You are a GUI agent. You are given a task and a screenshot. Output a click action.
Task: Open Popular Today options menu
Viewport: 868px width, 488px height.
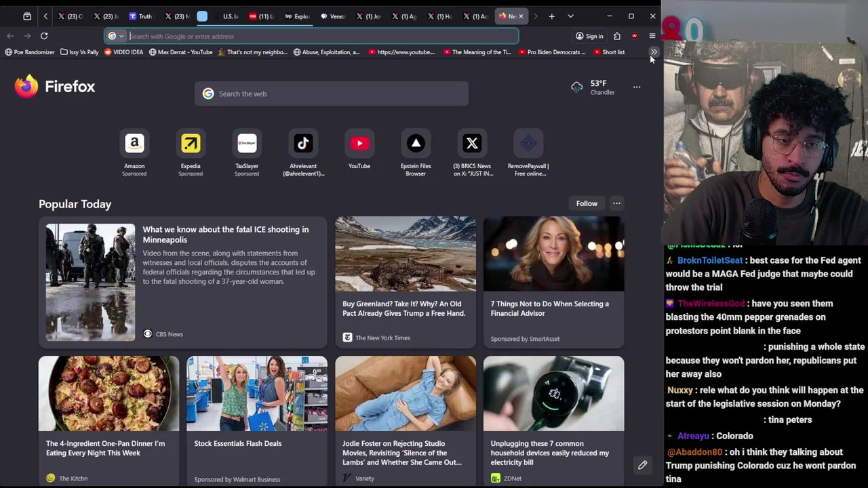[616, 203]
